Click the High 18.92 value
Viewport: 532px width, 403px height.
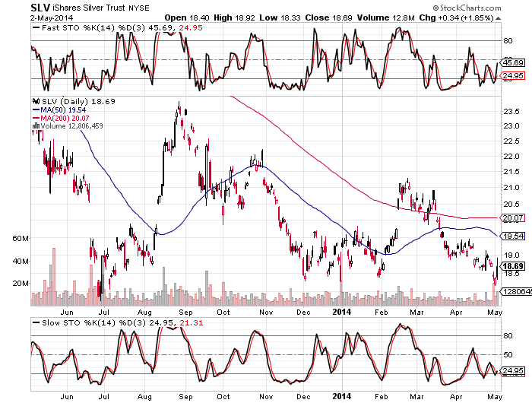234,17
